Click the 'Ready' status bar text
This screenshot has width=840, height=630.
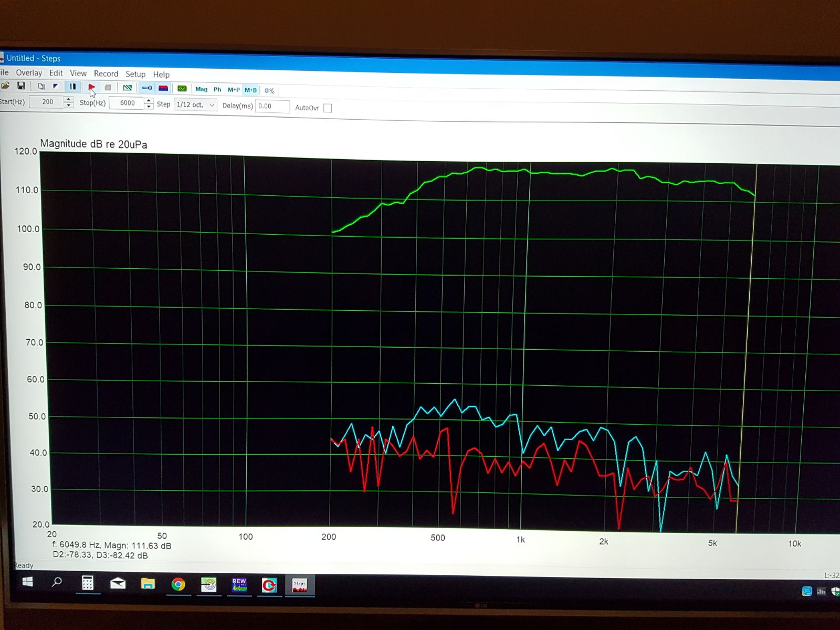pyautogui.click(x=24, y=565)
